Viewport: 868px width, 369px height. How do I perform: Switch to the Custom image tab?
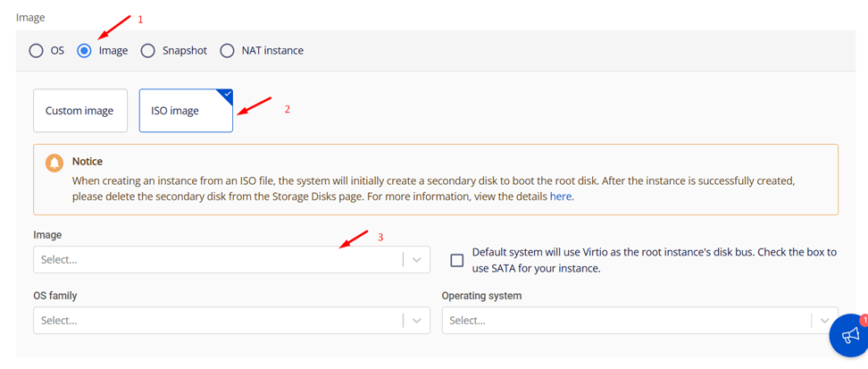click(79, 111)
